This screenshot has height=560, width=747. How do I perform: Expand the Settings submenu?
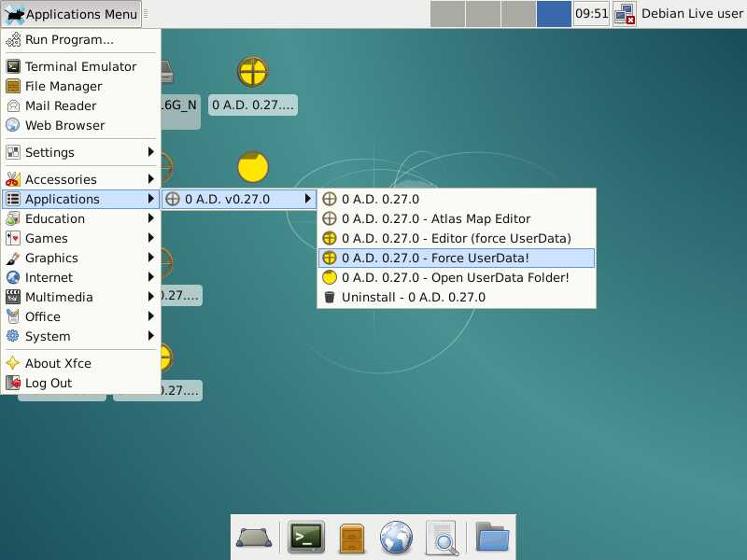point(80,152)
